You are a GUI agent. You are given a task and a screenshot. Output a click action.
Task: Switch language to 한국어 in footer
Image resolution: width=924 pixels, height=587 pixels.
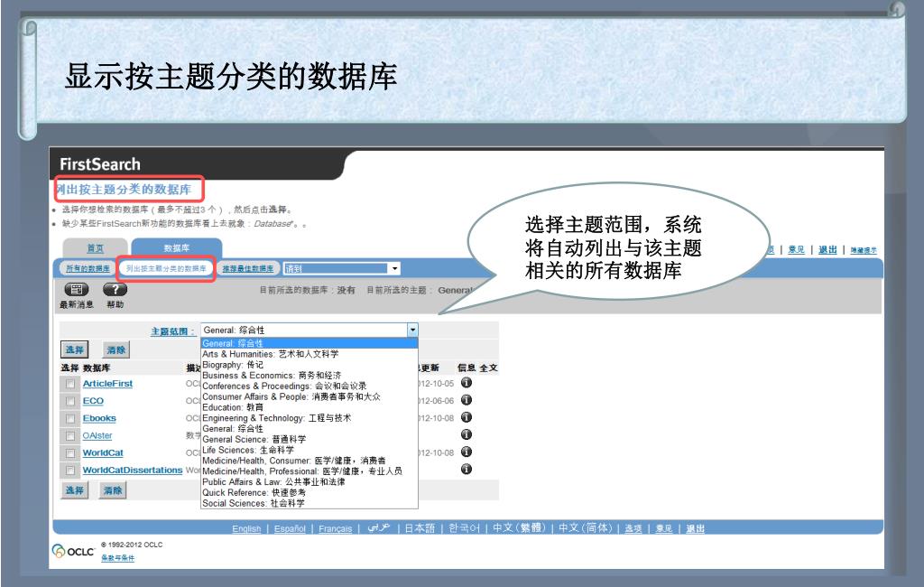coord(465,528)
